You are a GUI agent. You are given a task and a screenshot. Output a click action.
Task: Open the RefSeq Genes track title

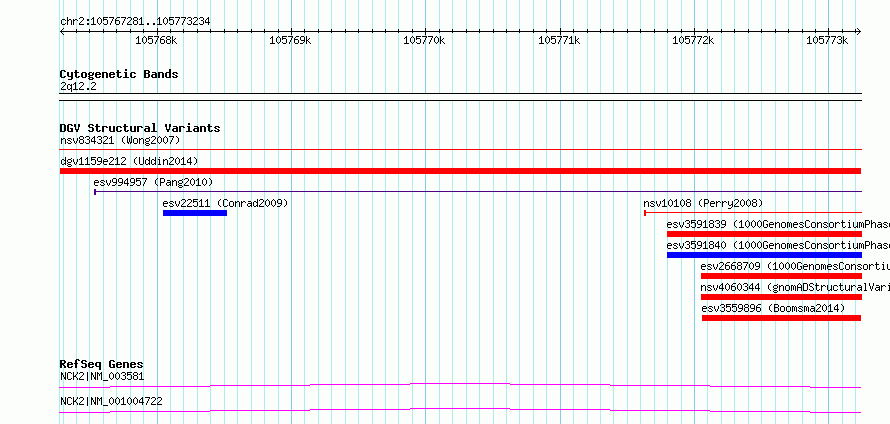click(102, 364)
